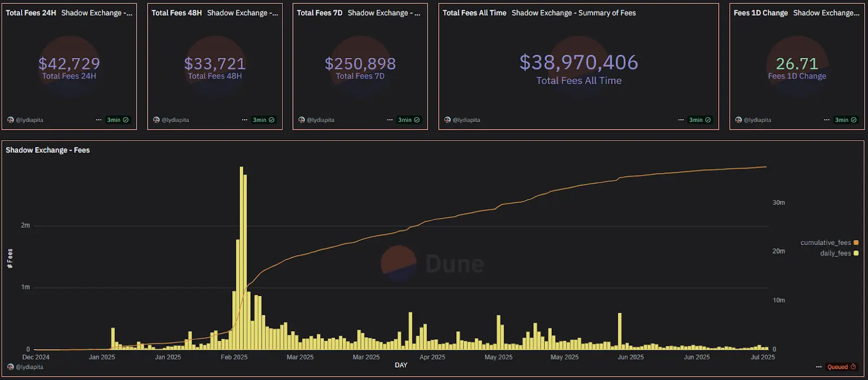
Task: Click the orange cumulative_fees legend swatch
Action: [x=856, y=243]
